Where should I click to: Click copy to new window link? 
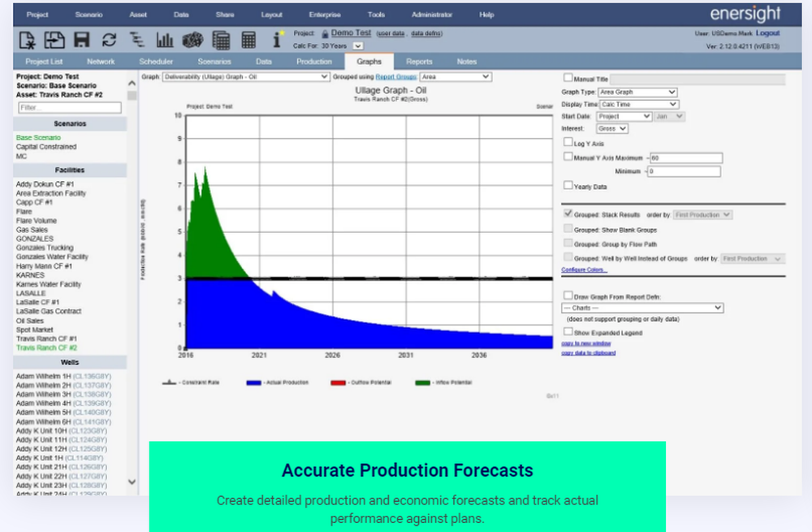(585, 344)
